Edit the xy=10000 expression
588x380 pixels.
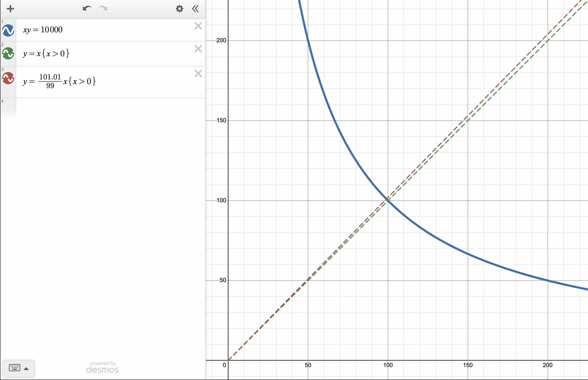pos(74,30)
